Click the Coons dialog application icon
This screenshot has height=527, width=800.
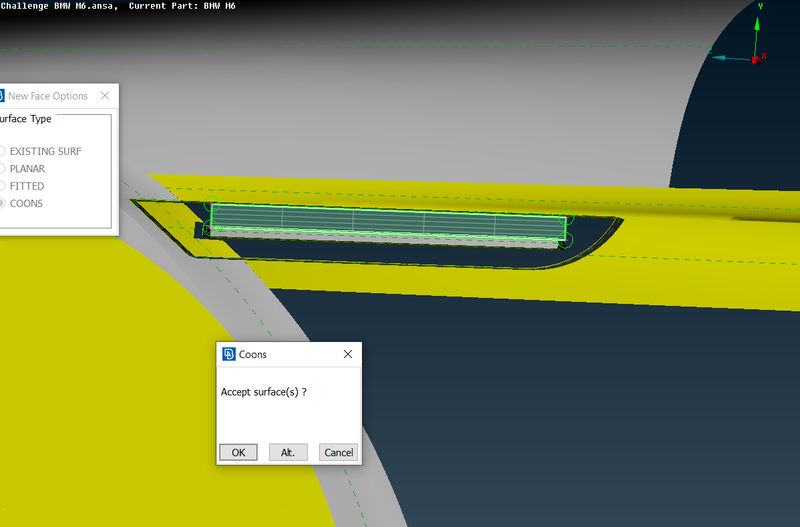coord(229,354)
